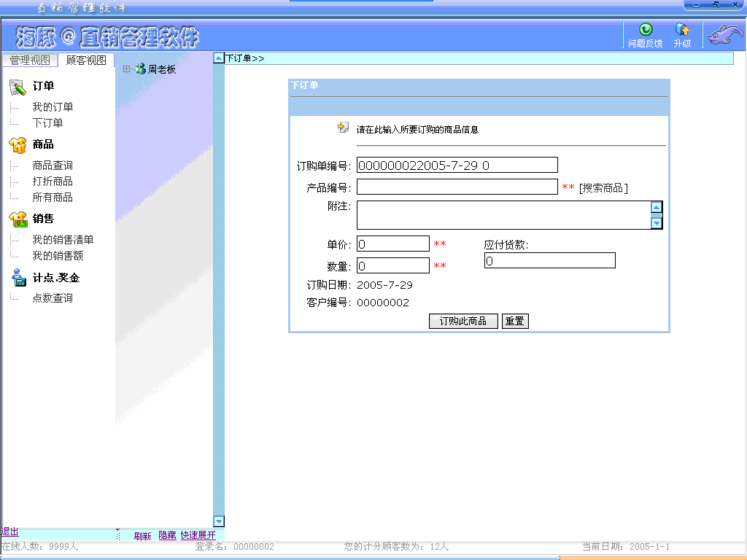Screen dimensions: 747x560
Task: Open 下订单 in the sidebar
Action: (x=47, y=122)
